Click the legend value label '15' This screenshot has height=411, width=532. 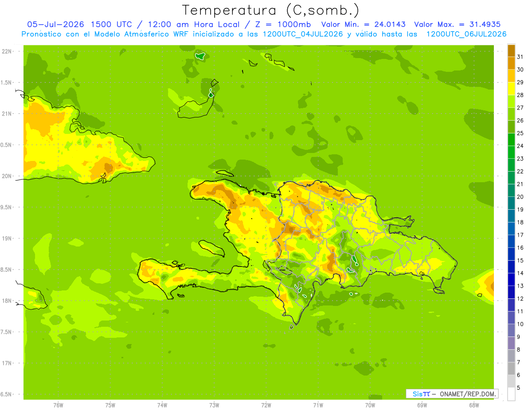click(520, 260)
